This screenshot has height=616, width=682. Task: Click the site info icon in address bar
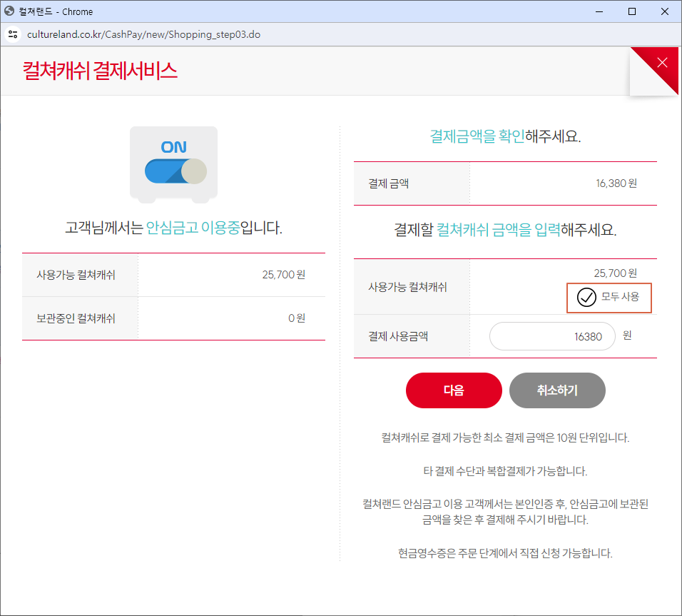point(13,34)
